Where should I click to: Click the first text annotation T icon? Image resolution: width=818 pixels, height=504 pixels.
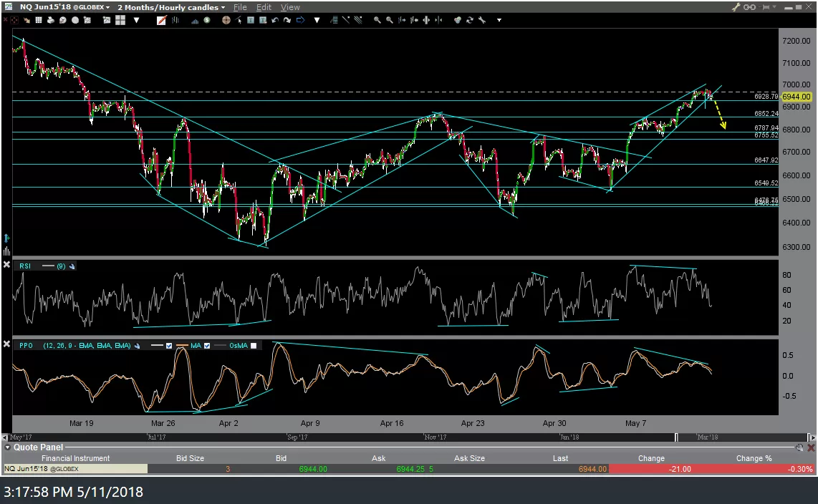tap(251, 20)
